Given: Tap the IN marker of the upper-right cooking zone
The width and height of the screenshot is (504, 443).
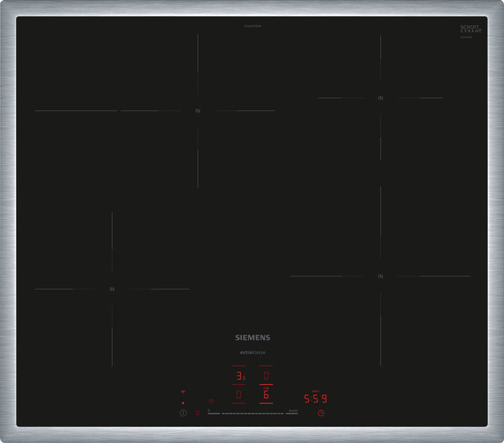Looking at the screenshot, I should pos(381,98).
